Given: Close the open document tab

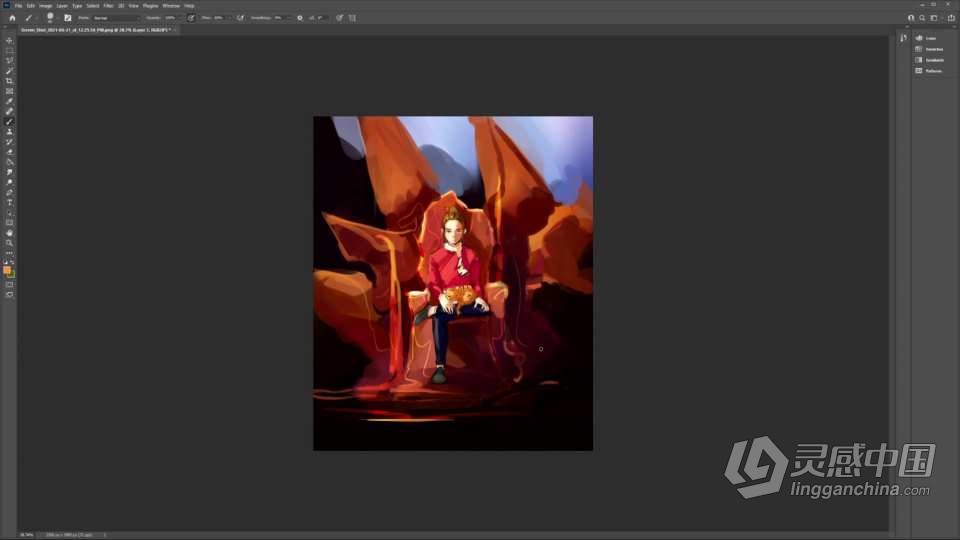Looking at the screenshot, I should pyautogui.click(x=175, y=29).
